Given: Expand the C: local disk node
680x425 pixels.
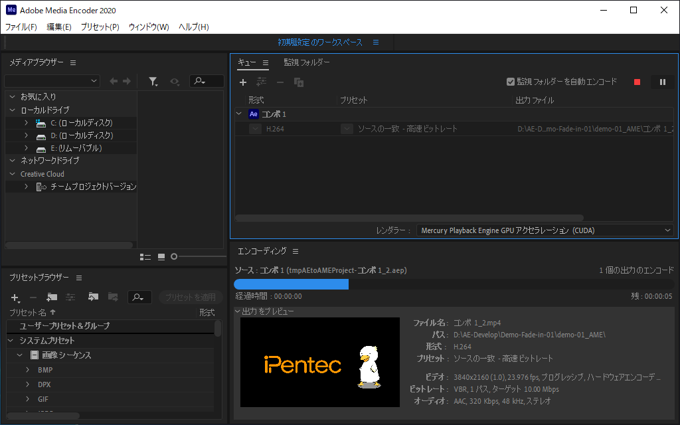Looking at the screenshot, I should 26,123.
